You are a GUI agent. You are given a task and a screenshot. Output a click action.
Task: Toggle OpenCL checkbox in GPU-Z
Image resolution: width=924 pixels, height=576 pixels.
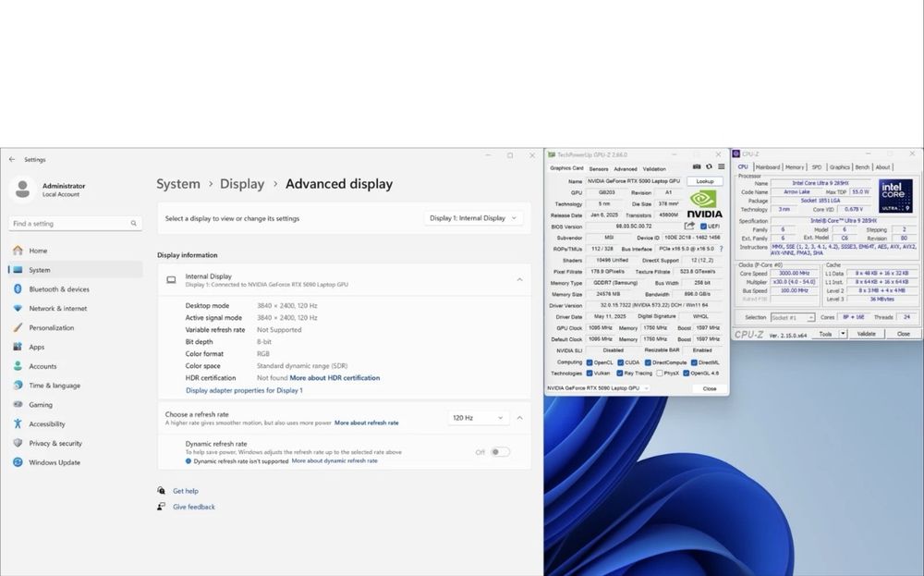click(590, 362)
